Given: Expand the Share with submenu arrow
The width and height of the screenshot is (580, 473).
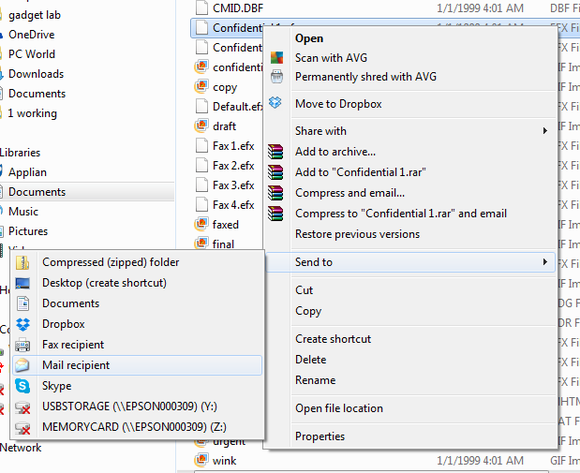Looking at the screenshot, I should tap(545, 131).
